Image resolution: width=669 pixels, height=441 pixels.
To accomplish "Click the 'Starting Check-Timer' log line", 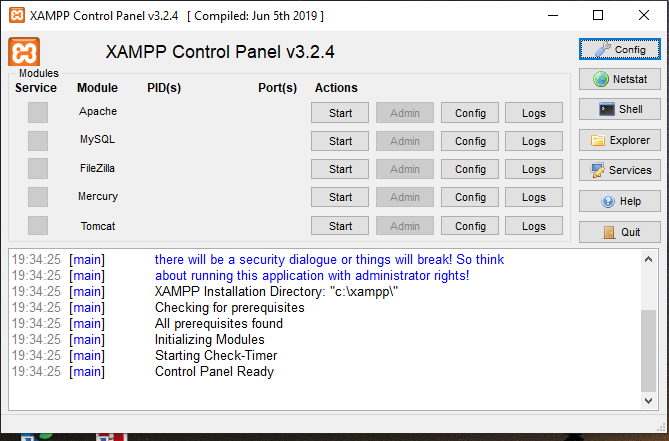I will (216, 355).
